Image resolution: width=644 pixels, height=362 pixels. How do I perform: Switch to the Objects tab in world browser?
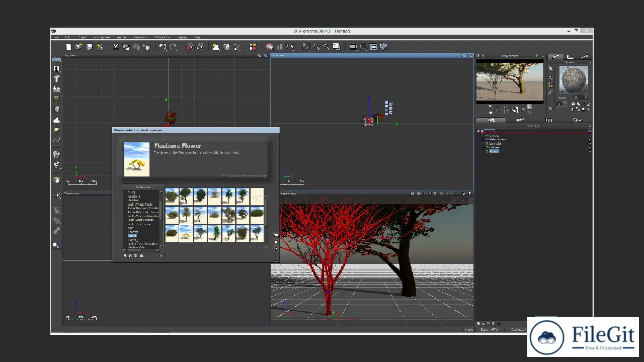click(x=491, y=120)
